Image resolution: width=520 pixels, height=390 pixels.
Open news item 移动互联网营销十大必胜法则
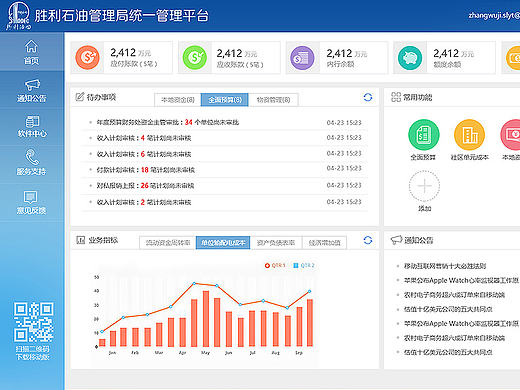[445, 266]
